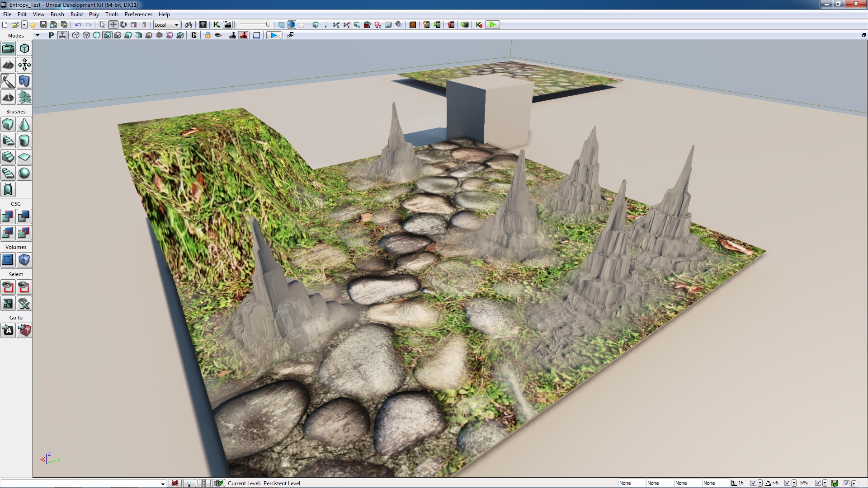This screenshot has width=868, height=488.
Task: Click the viewport Play blue arrow button
Action: pos(273,35)
